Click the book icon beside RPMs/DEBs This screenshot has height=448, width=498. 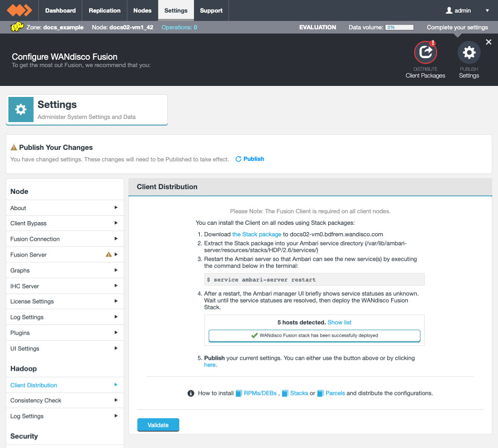239,394
